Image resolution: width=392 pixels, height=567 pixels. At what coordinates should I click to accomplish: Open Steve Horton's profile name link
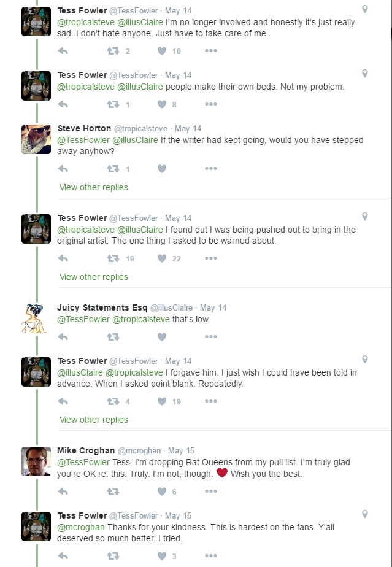[85, 128]
